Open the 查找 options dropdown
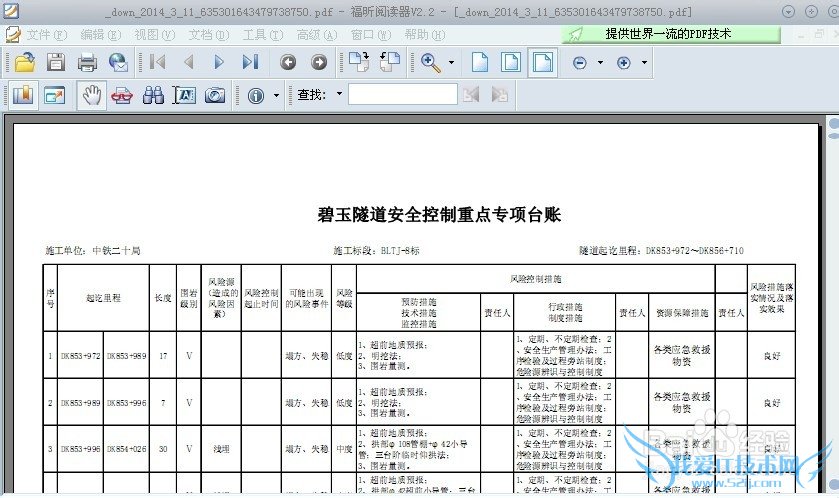The height and width of the screenshot is (498, 839). [x=339, y=94]
